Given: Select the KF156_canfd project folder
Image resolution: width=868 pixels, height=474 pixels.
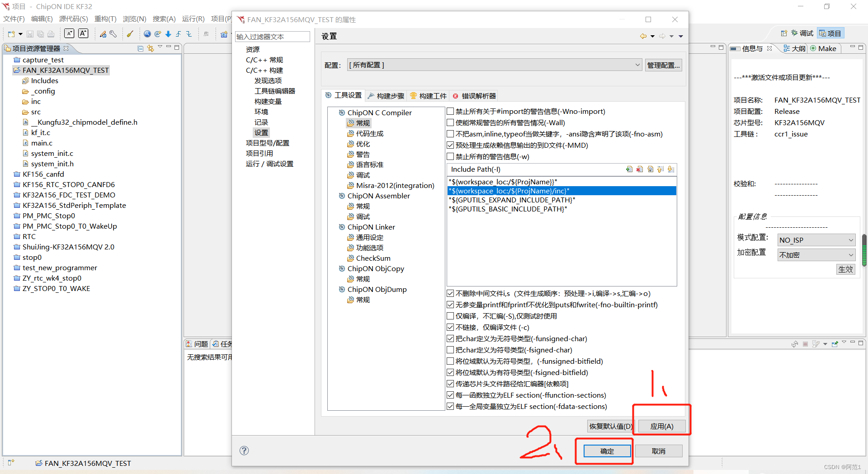Looking at the screenshot, I should coord(39,174).
